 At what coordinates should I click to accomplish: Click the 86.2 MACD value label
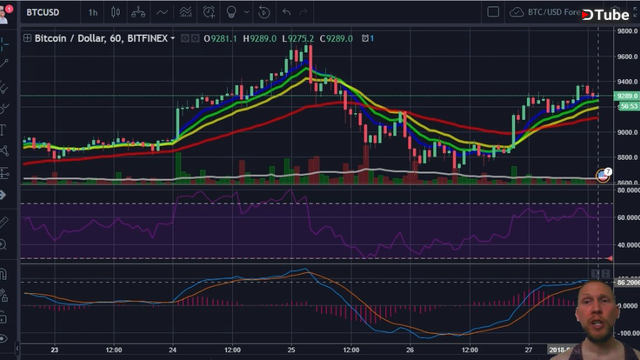(628, 282)
